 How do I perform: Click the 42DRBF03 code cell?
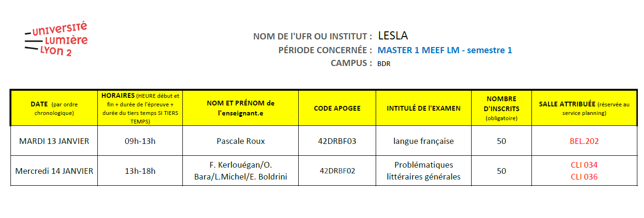337,141
